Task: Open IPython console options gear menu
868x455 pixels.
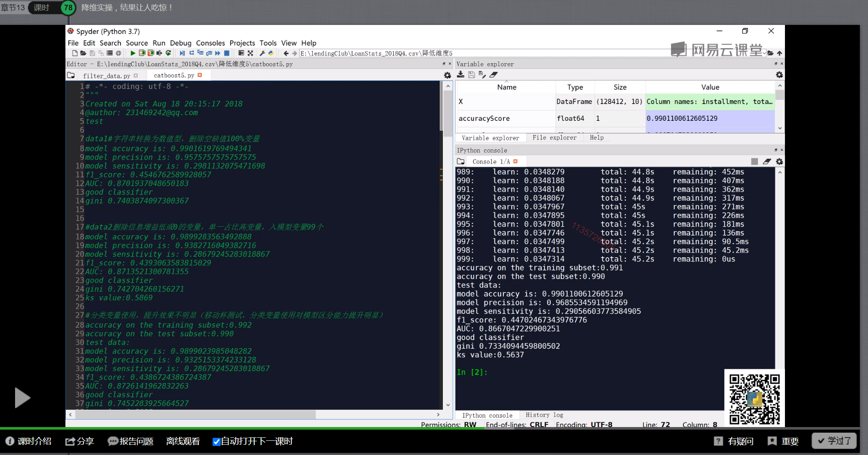Action: (x=780, y=161)
